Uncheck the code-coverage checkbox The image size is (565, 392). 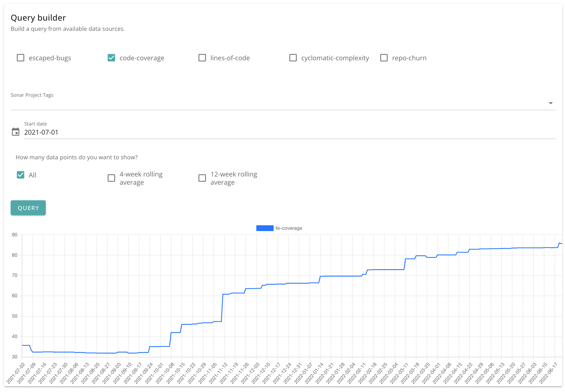point(111,58)
